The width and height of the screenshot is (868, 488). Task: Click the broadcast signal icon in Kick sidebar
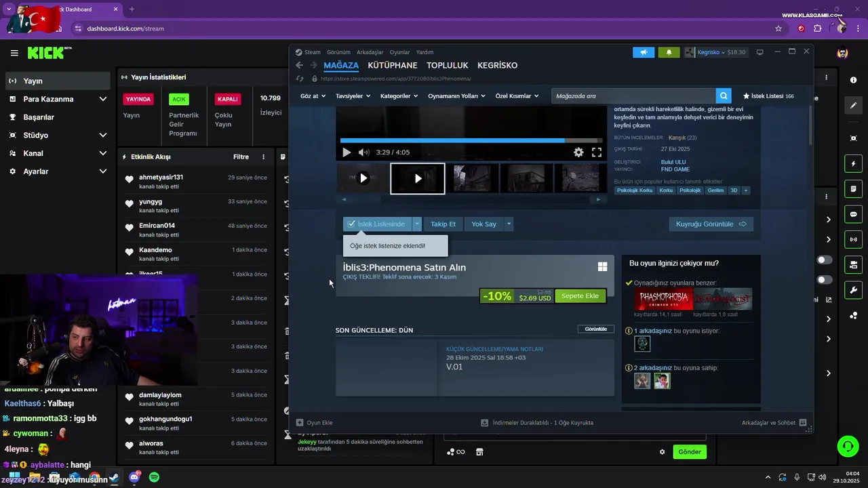click(x=853, y=239)
